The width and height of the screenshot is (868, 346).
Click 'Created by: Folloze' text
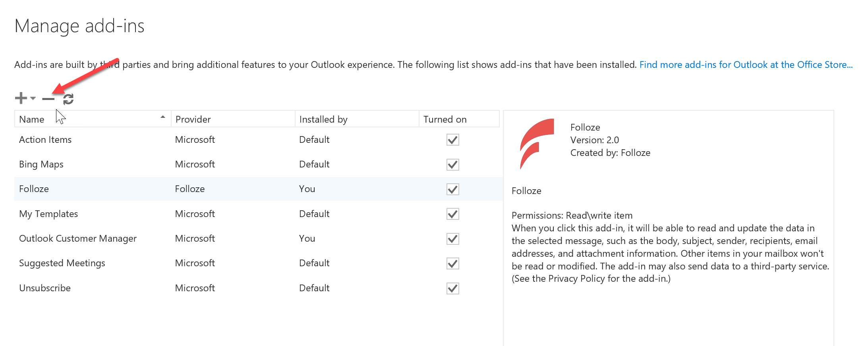pyautogui.click(x=610, y=153)
